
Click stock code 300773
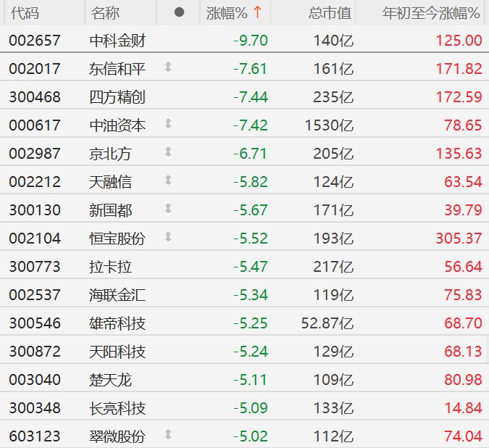[35, 267]
